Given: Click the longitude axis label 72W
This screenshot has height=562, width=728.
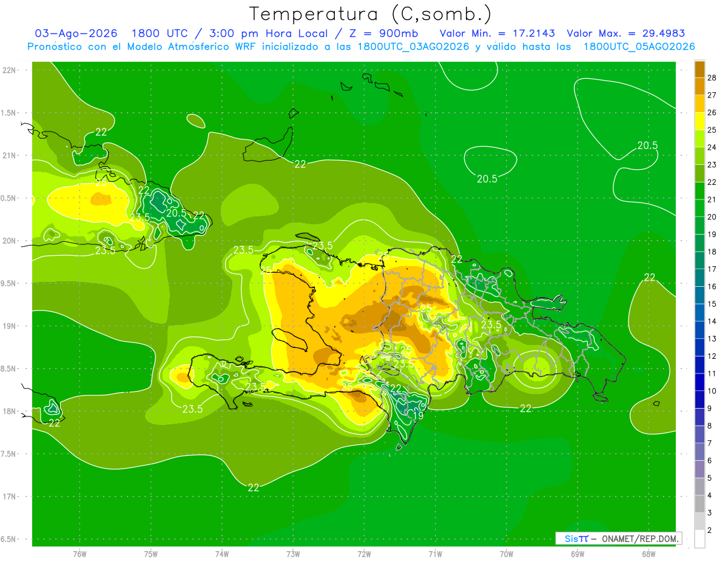Looking at the screenshot, I should coord(364,553).
